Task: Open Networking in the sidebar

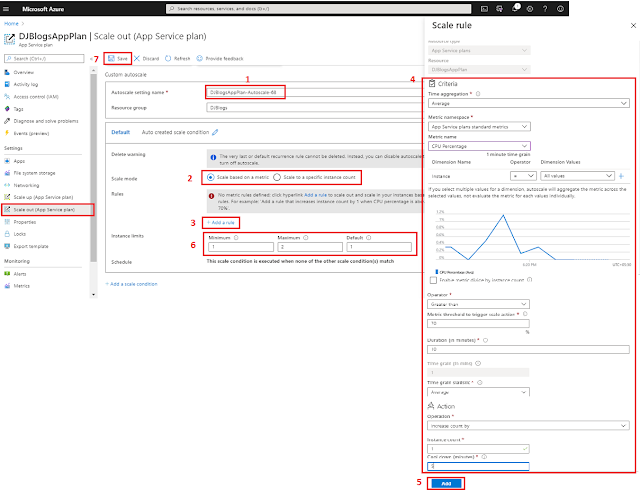Action: point(26,185)
